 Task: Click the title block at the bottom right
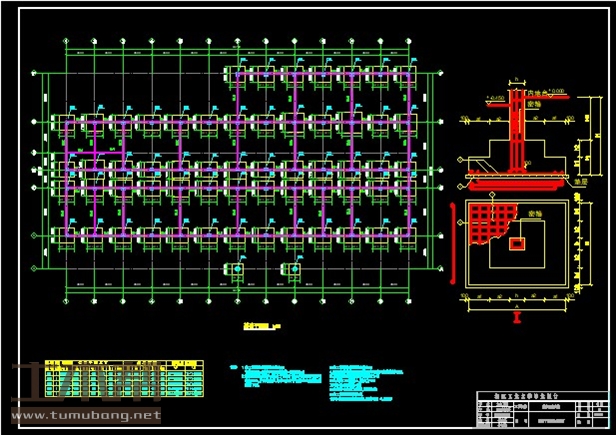pos(539,408)
